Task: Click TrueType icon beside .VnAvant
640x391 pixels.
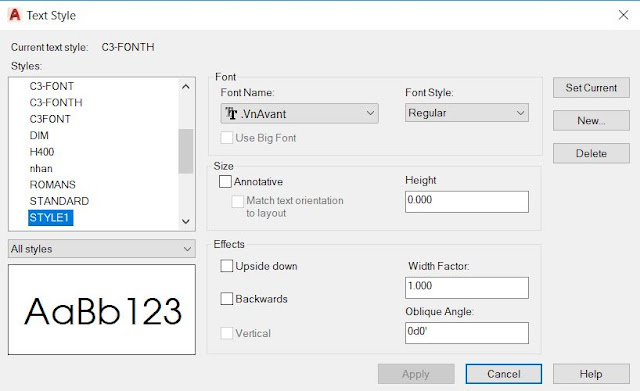Action: [231, 113]
